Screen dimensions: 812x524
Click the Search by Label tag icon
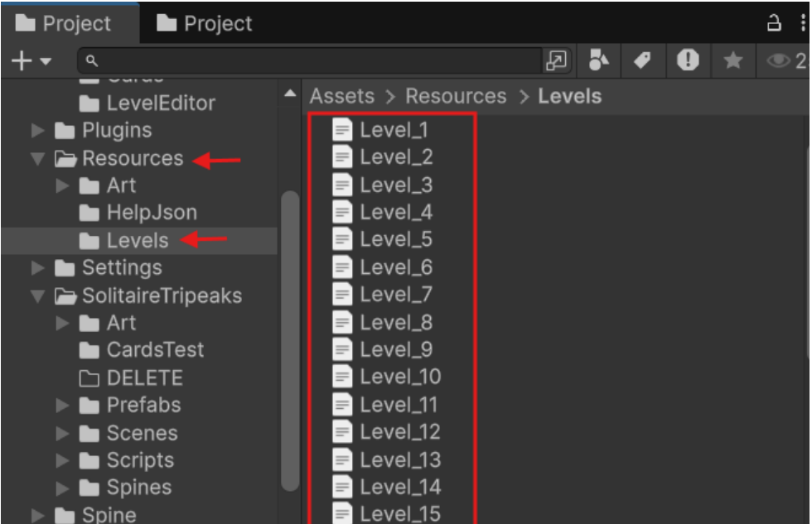(x=643, y=60)
